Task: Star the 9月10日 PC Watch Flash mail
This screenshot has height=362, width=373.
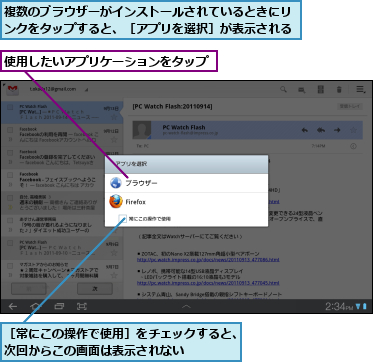Action: click(x=114, y=253)
